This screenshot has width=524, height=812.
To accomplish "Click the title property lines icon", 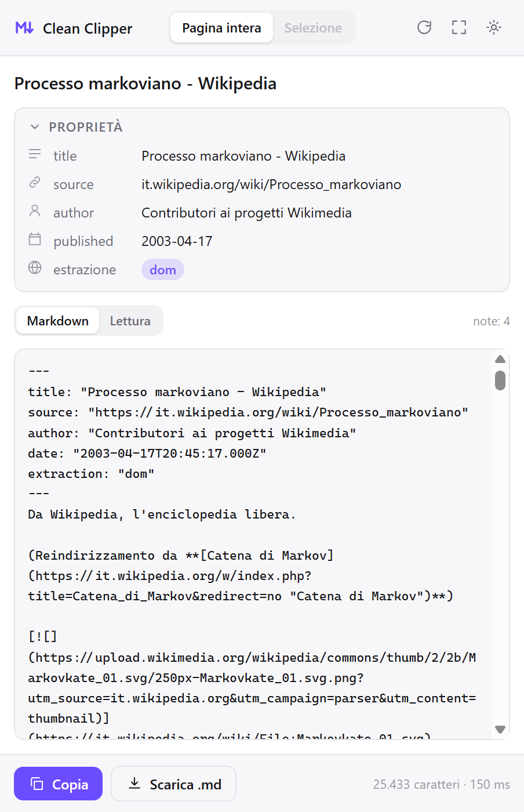I will tap(35, 154).
